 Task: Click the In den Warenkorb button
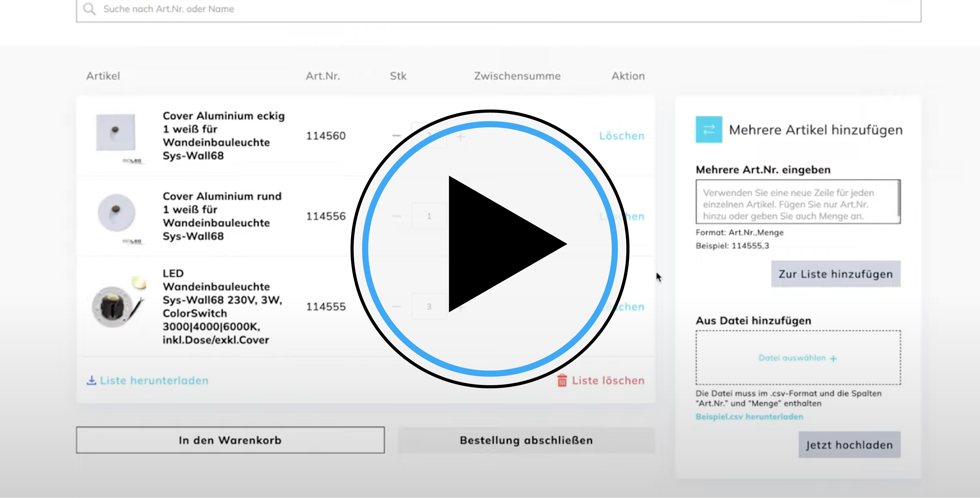click(x=230, y=440)
